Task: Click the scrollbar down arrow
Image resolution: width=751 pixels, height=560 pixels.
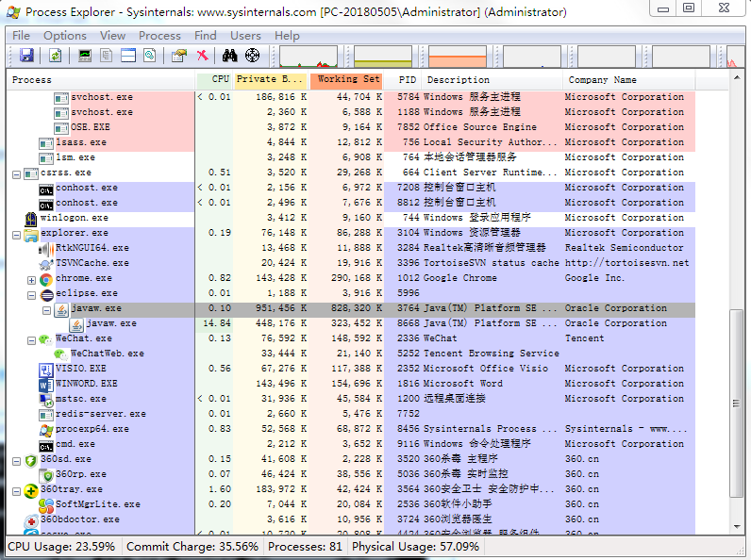Action: click(736, 526)
